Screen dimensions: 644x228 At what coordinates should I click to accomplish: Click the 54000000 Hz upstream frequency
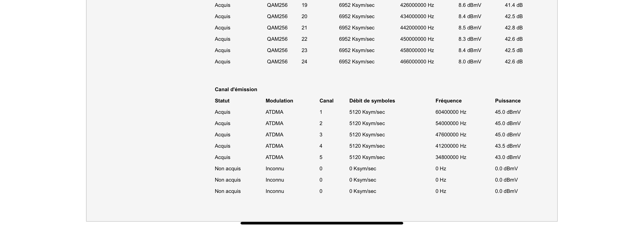[451, 123]
